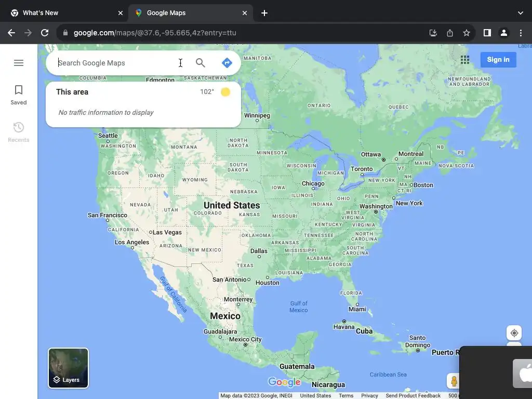Close the What's New tab
532x399 pixels.
tap(121, 13)
